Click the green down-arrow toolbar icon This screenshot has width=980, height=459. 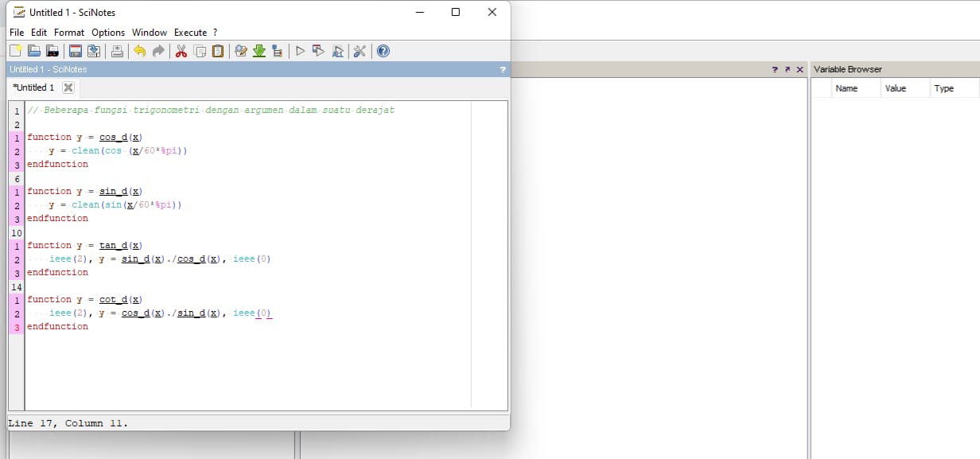(x=259, y=51)
